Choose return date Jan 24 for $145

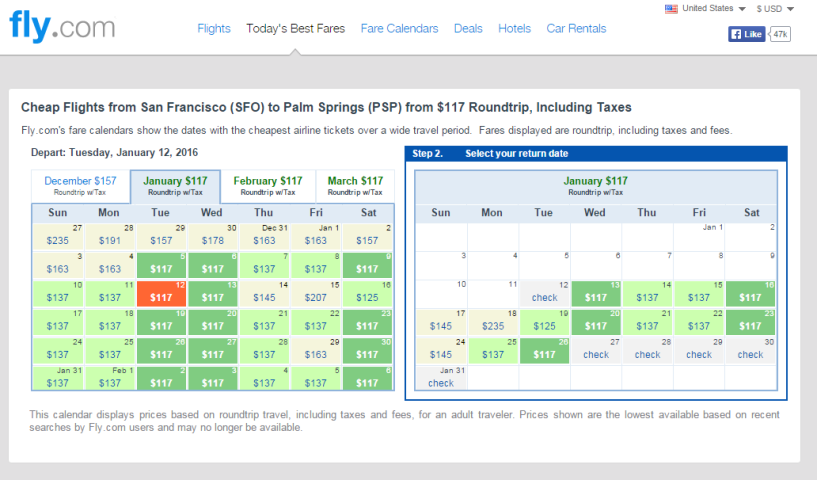[441, 350]
